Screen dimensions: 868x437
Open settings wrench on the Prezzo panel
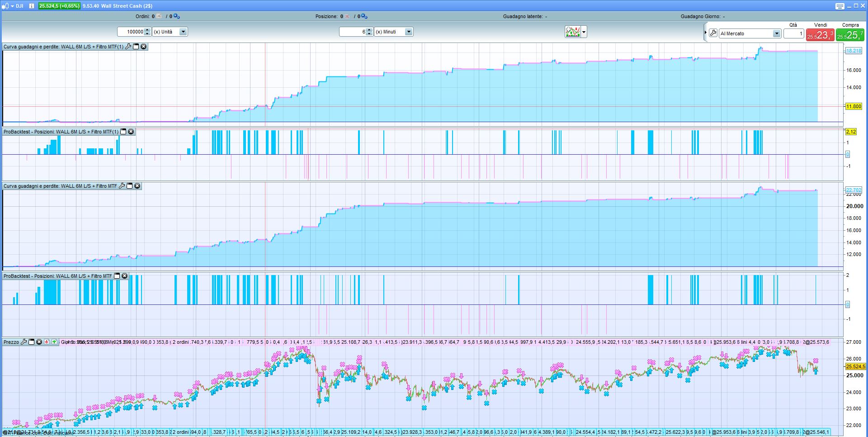pyautogui.click(x=24, y=342)
